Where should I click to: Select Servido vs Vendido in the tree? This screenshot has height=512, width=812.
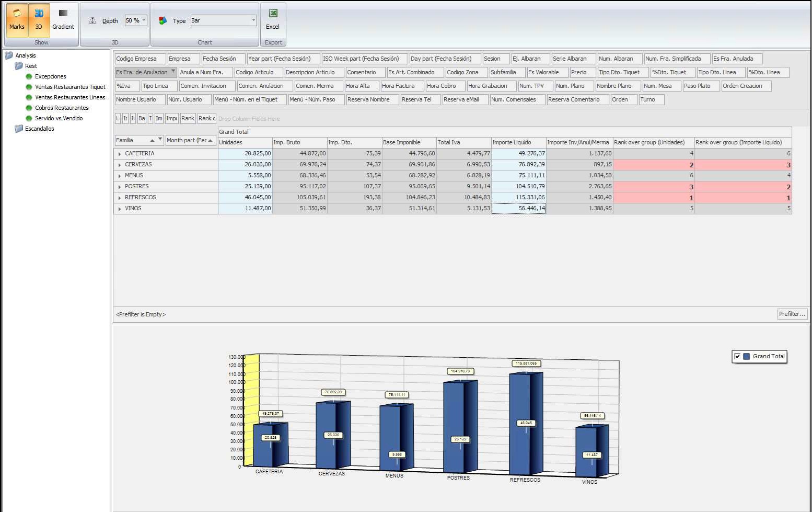tap(59, 118)
